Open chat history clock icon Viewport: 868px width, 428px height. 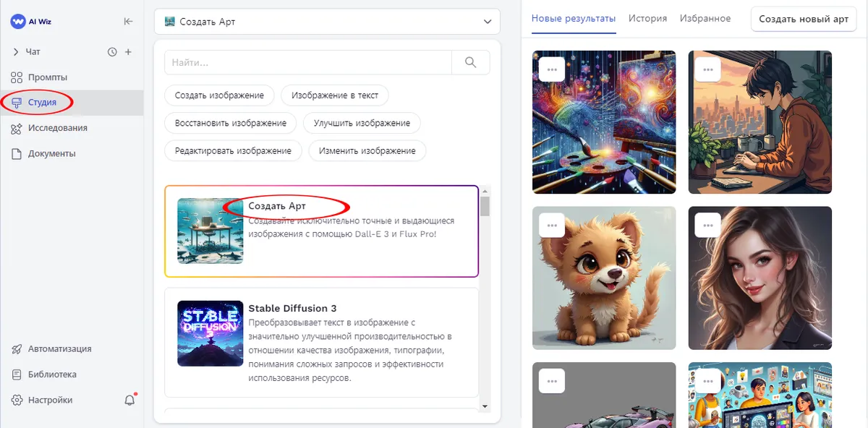tap(112, 52)
